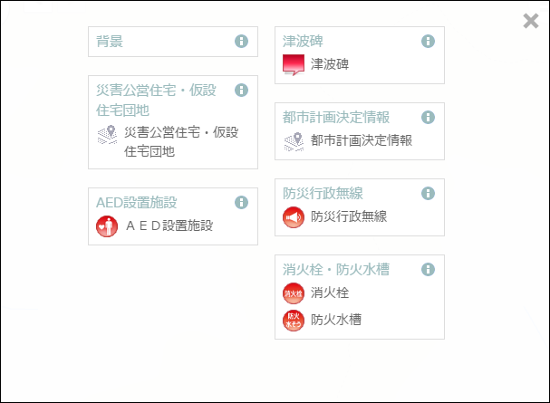
Task: Click the red loudspeaker 防災行政無線 icon
Action: click(x=294, y=217)
